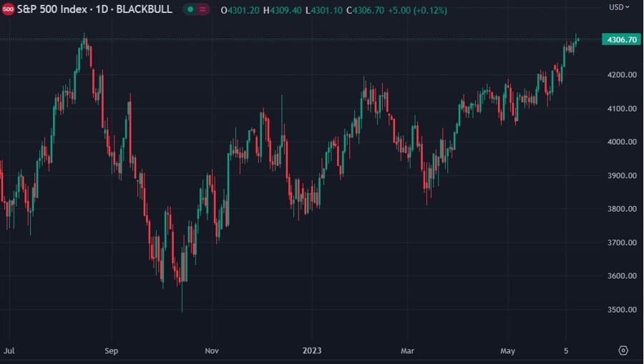Open the USD currency dropdown
This screenshot has height=364, width=644.
coord(619,7)
